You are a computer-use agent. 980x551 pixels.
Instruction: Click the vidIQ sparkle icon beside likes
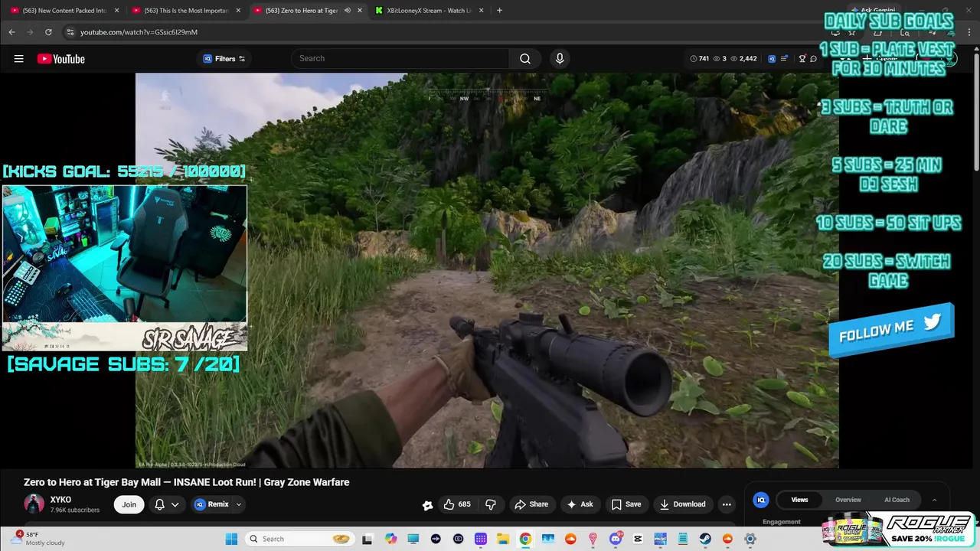tap(428, 504)
